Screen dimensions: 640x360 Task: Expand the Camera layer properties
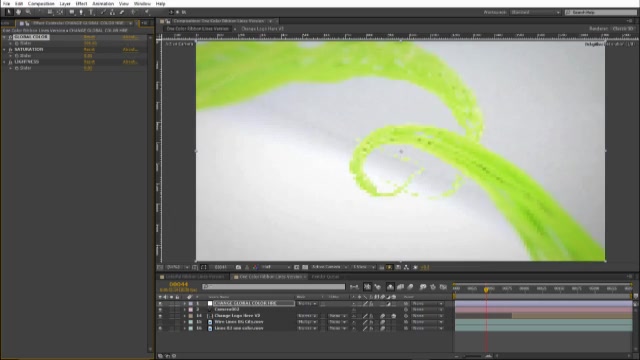tap(184, 310)
